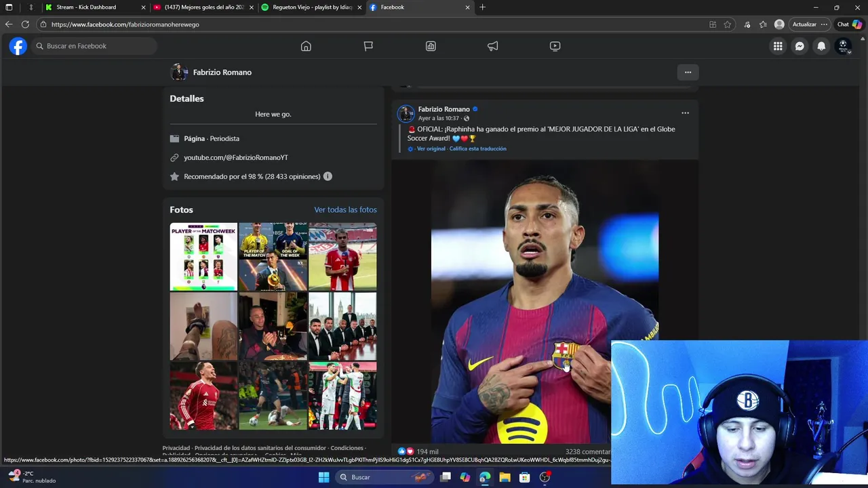This screenshot has height=488, width=868.
Task: Open the page three-dot options menu
Action: coord(688,73)
